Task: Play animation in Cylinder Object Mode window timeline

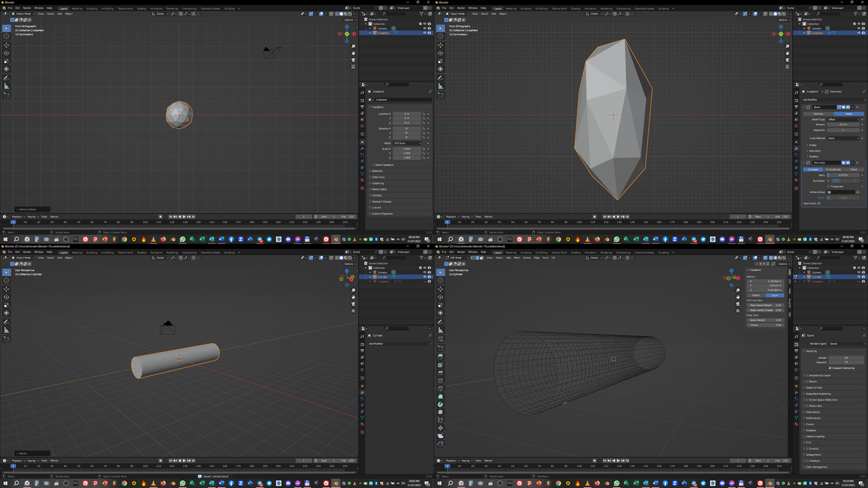Action: (x=184, y=461)
